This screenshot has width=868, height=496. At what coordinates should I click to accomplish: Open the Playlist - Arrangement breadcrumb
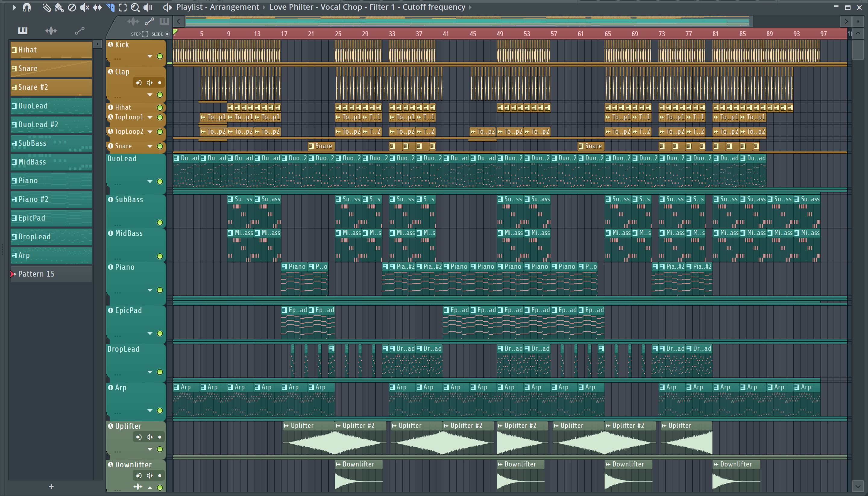click(217, 7)
